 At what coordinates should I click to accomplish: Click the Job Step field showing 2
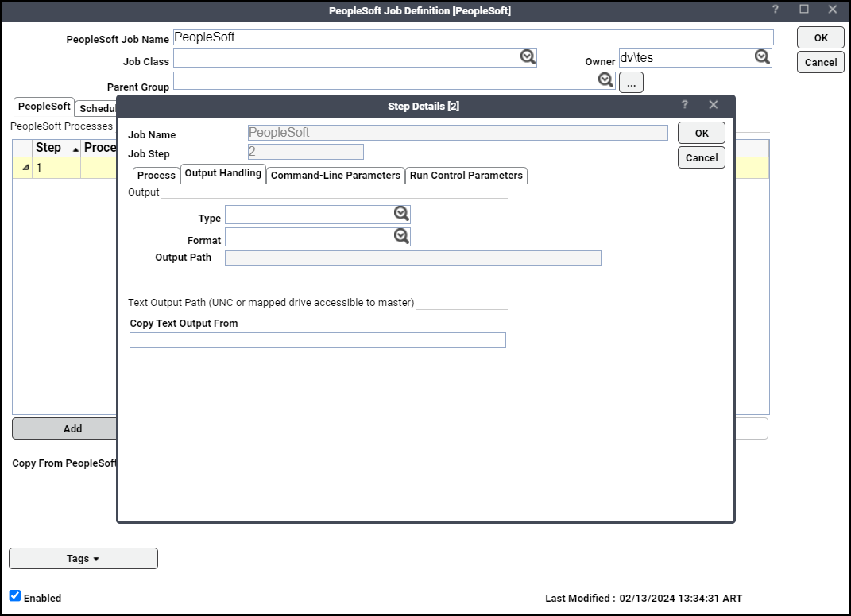[x=306, y=152]
